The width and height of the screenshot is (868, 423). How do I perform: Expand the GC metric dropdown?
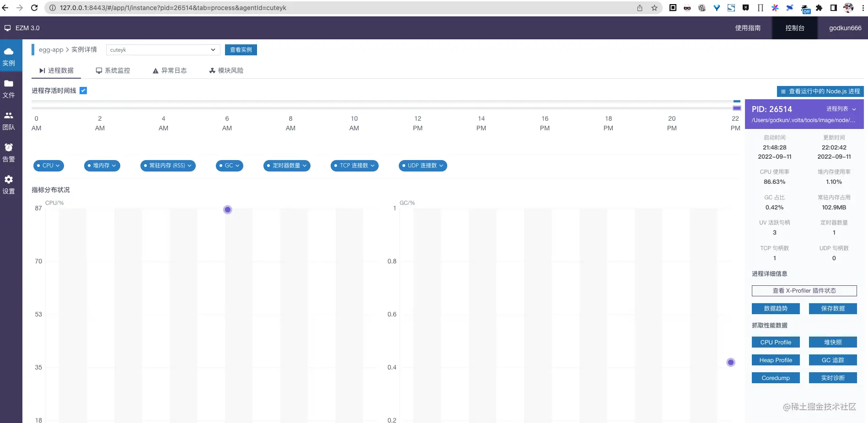click(230, 166)
